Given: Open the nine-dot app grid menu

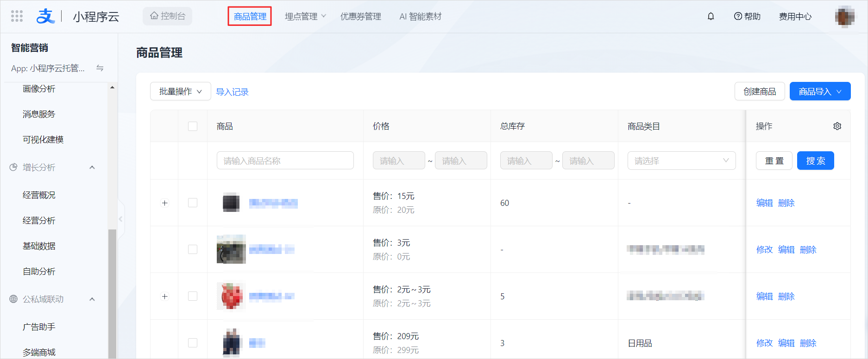Looking at the screenshot, I should tap(17, 16).
